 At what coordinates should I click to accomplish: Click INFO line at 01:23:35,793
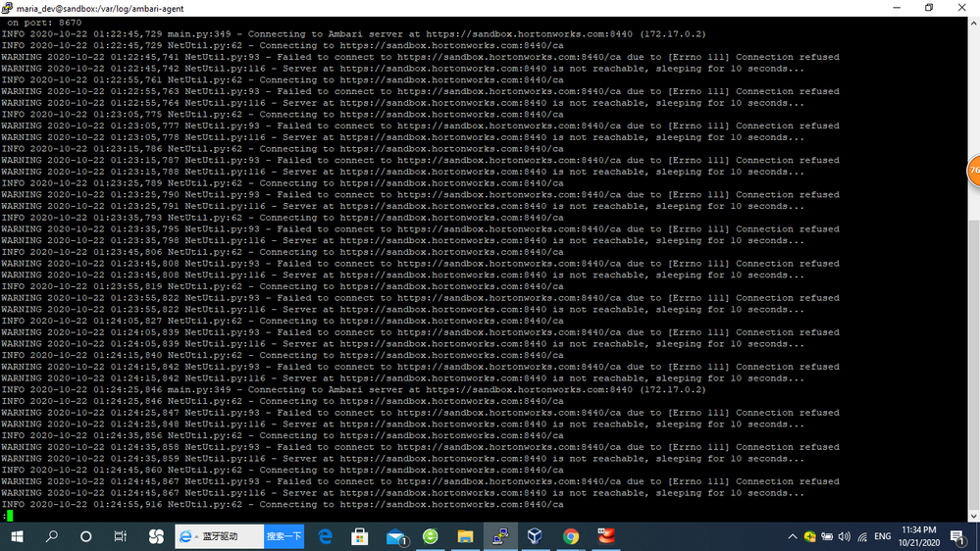tap(283, 218)
